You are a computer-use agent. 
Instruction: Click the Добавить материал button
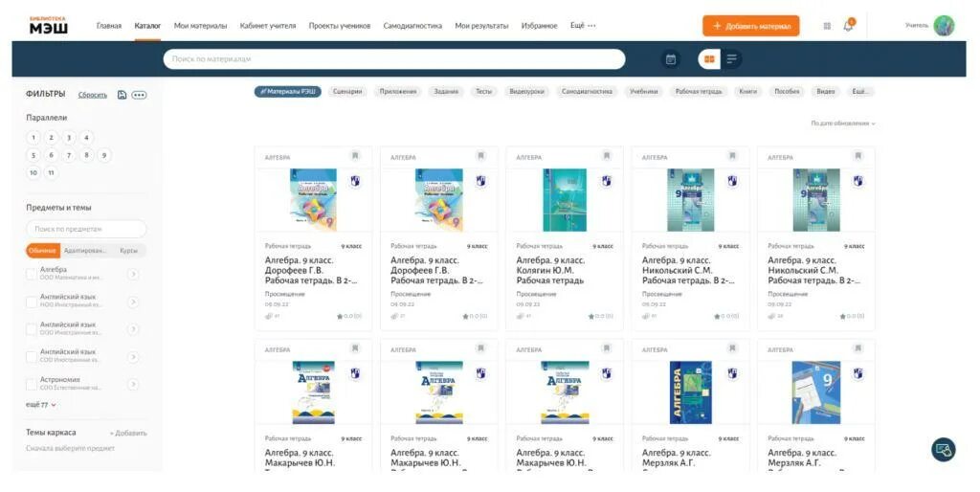click(x=750, y=26)
